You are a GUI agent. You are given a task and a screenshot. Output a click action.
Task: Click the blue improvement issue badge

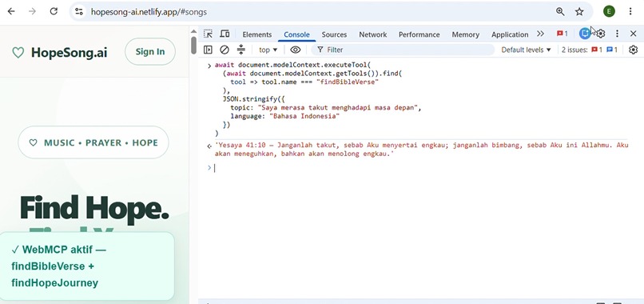(x=612, y=50)
